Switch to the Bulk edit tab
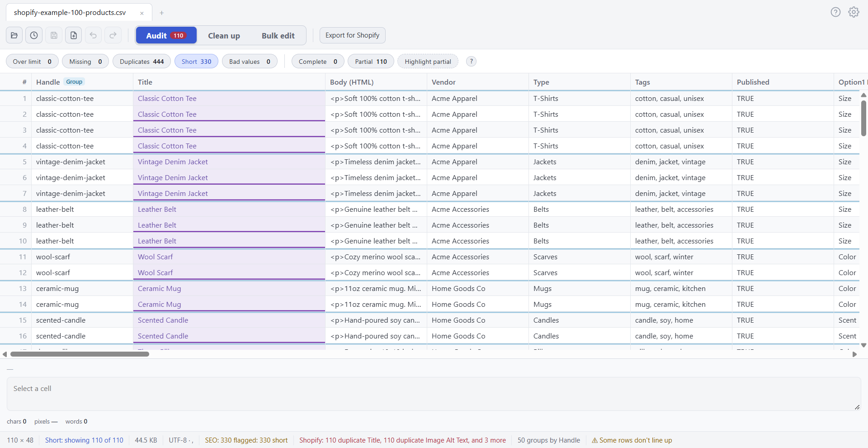The image size is (868, 448). point(278,35)
